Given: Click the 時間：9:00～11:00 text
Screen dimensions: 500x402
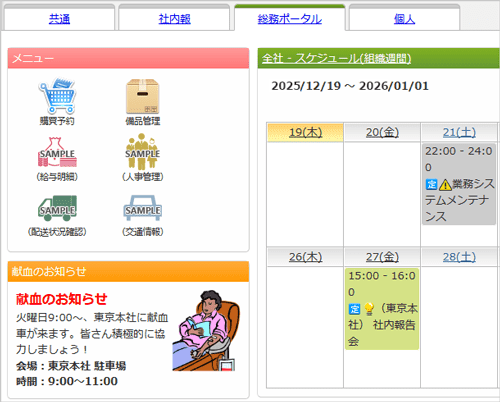Looking at the screenshot, I should (67, 381).
